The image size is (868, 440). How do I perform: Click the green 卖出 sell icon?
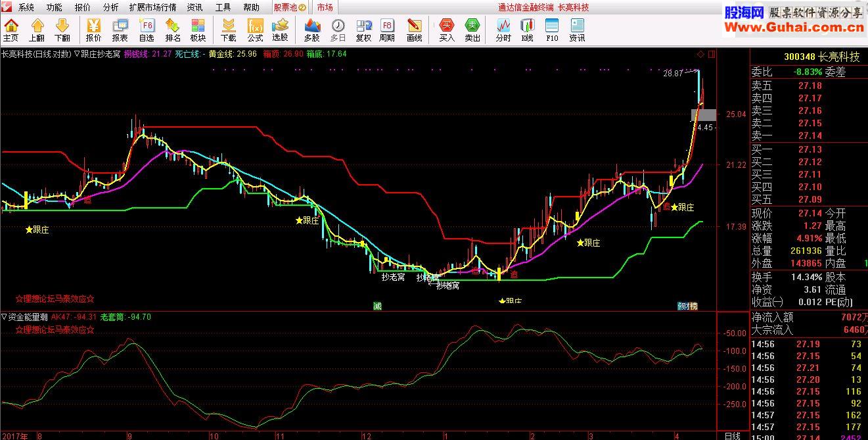click(472, 30)
